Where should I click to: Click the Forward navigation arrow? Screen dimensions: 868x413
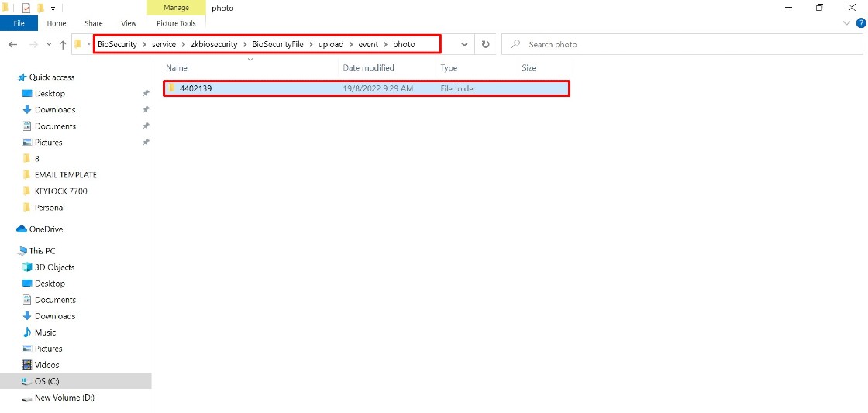tap(33, 45)
